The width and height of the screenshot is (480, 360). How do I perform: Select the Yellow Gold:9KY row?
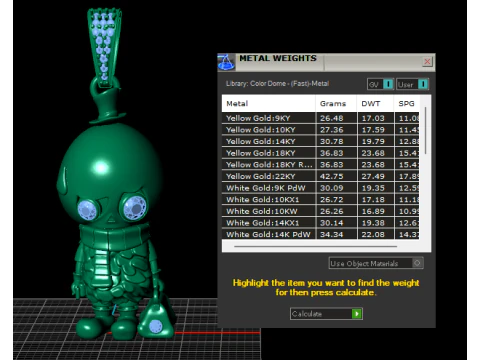click(320, 118)
